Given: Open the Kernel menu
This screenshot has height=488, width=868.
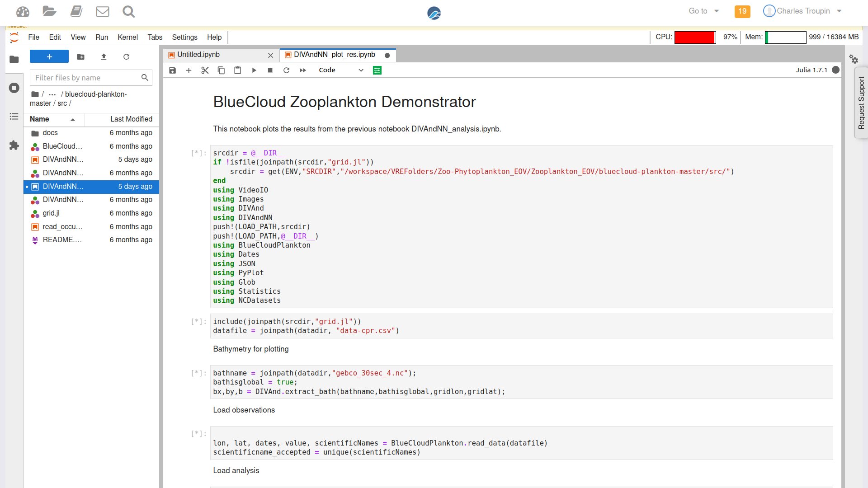Looking at the screenshot, I should tap(127, 37).
